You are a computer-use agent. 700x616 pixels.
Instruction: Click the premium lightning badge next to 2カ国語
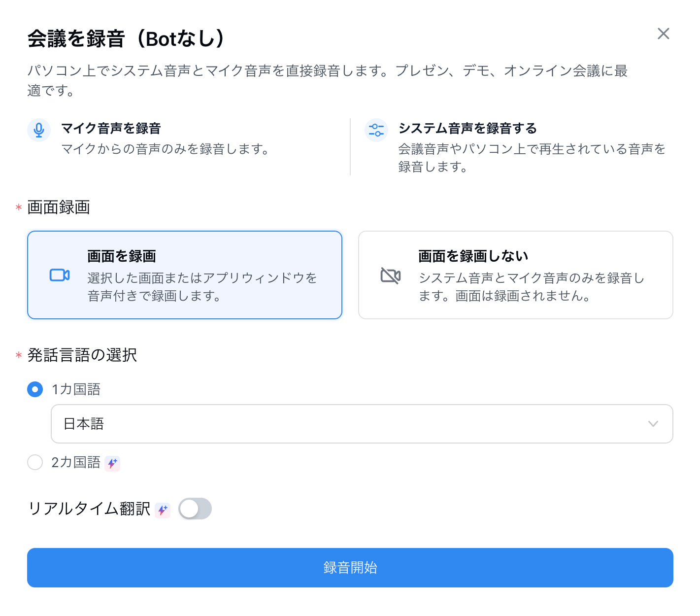[112, 463]
